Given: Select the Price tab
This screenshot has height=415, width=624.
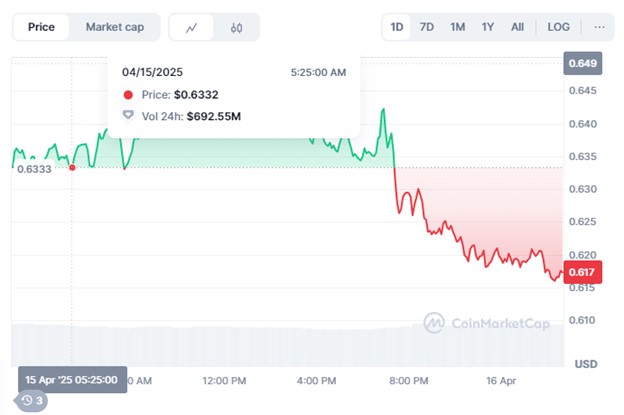Looking at the screenshot, I should pyautogui.click(x=41, y=27).
